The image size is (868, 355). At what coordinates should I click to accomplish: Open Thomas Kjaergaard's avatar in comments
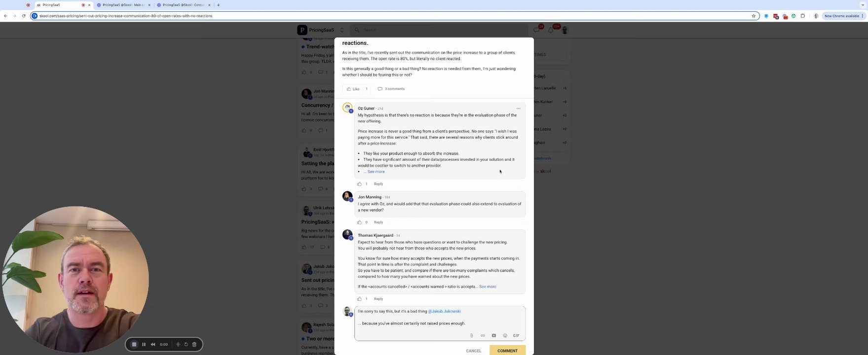click(x=347, y=235)
